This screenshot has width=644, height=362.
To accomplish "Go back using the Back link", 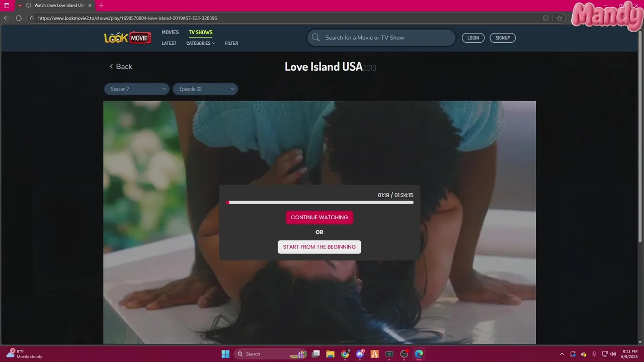I will click(x=121, y=66).
